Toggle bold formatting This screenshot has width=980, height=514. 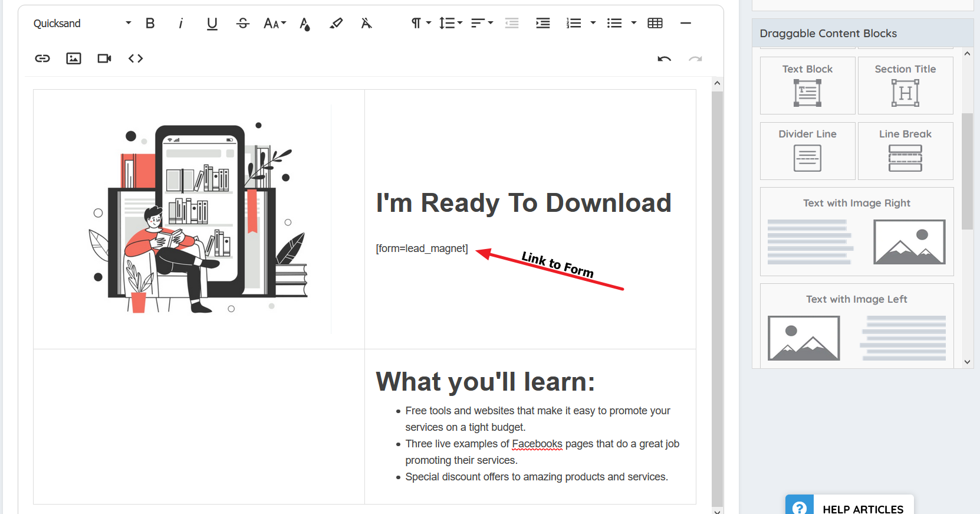(x=150, y=24)
